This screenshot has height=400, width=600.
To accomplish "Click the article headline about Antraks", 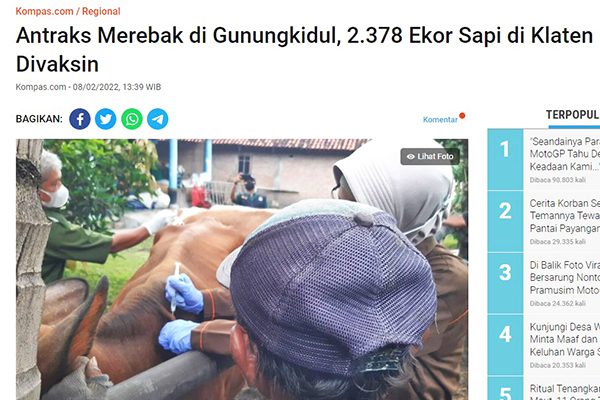I will [x=304, y=50].
